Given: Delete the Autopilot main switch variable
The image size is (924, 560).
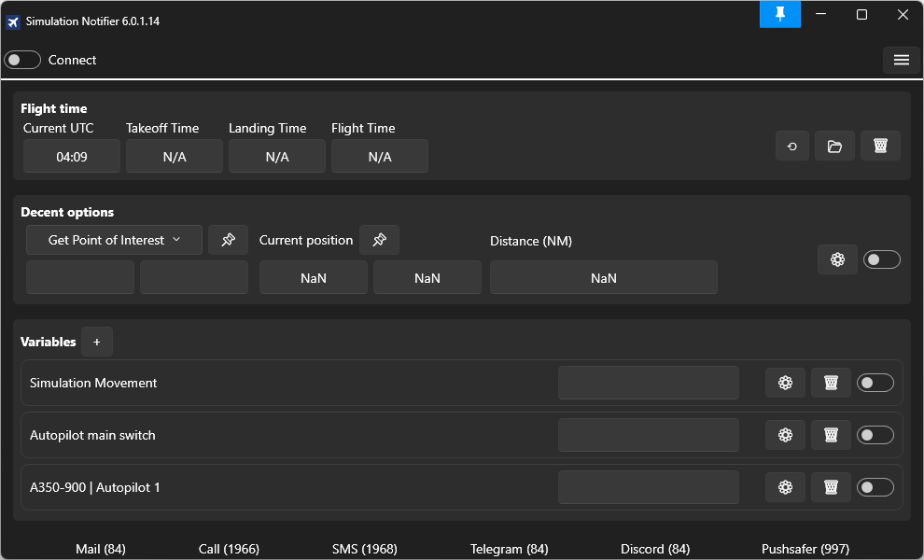Looking at the screenshot, I should coord(831,435).
